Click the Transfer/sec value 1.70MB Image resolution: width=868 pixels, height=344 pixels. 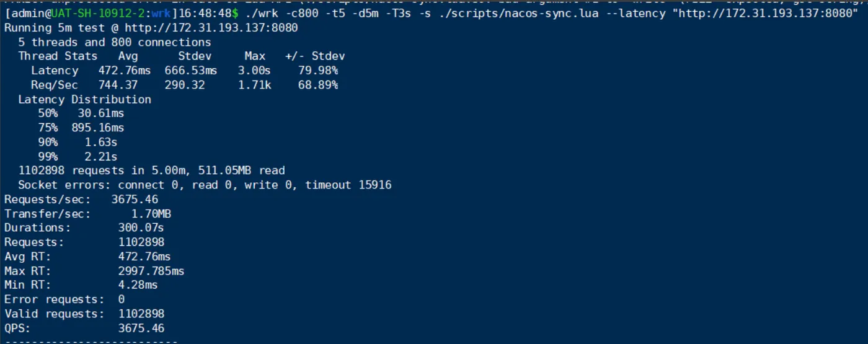(151, 214)
